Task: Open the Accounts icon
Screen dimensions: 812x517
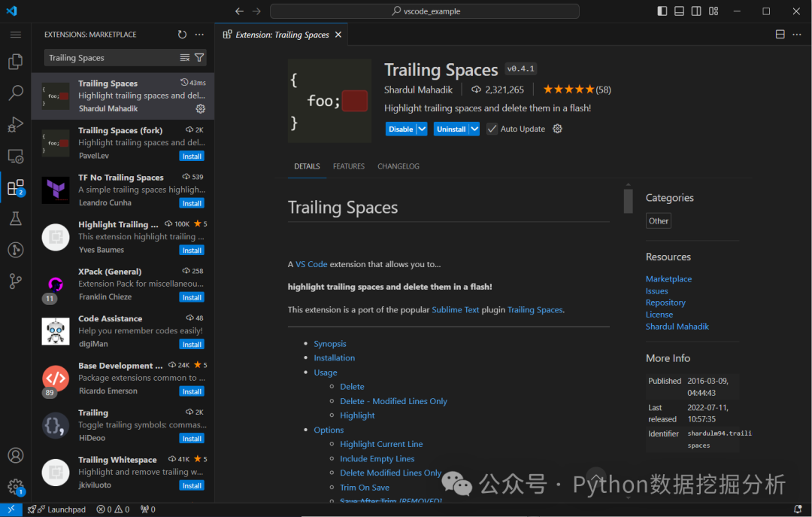Action: (x=16, y=455)
